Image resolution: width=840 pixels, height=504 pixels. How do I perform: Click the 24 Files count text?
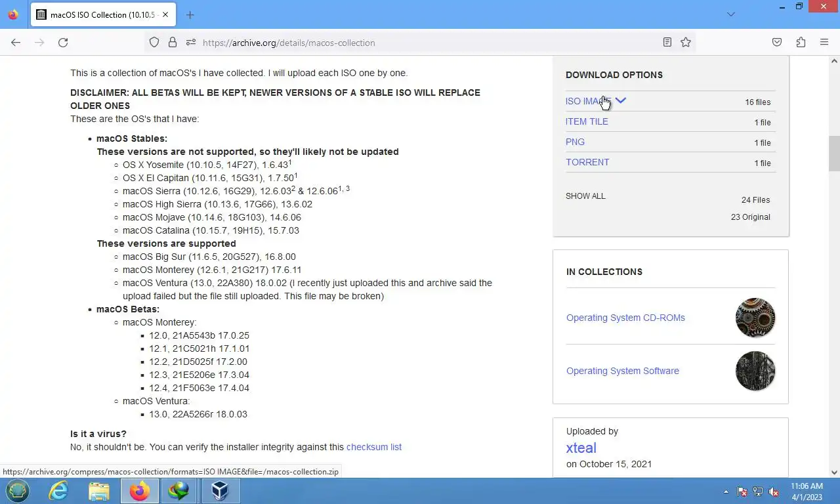(x=755, y=200)
